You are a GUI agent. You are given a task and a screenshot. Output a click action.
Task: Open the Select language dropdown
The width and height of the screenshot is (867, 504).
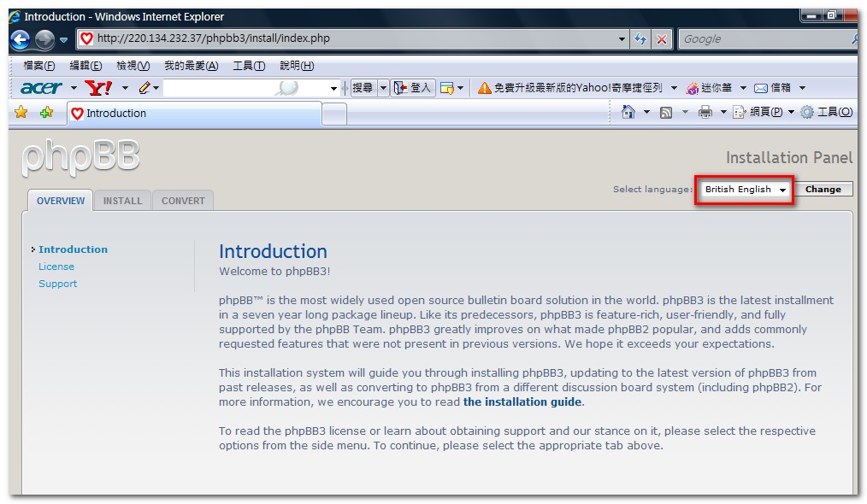coord(745,190)
